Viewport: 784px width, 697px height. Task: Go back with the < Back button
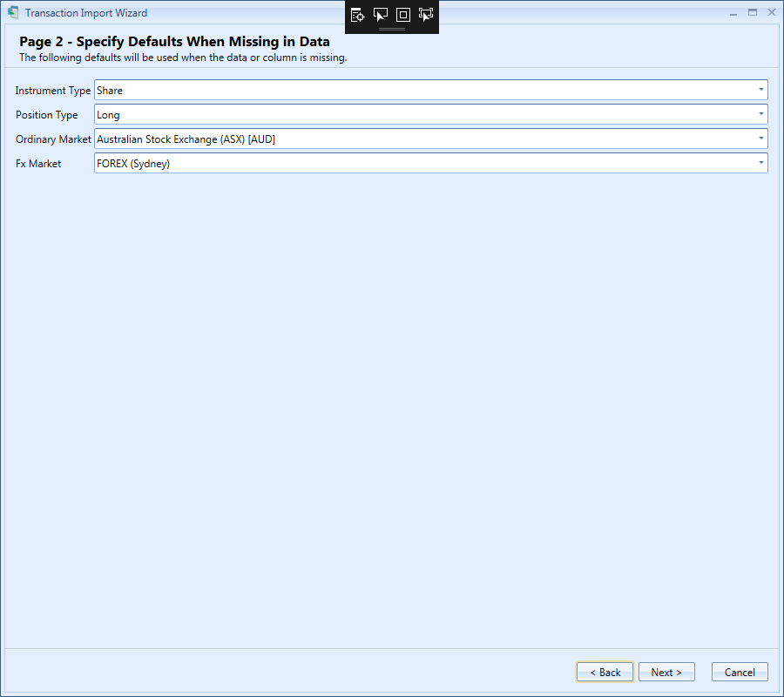[605, 672]
